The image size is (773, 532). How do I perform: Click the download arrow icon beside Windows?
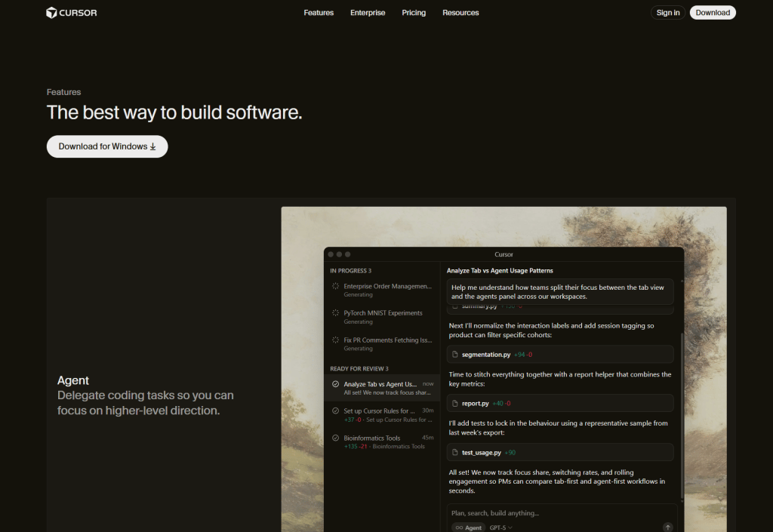point(152,147)
